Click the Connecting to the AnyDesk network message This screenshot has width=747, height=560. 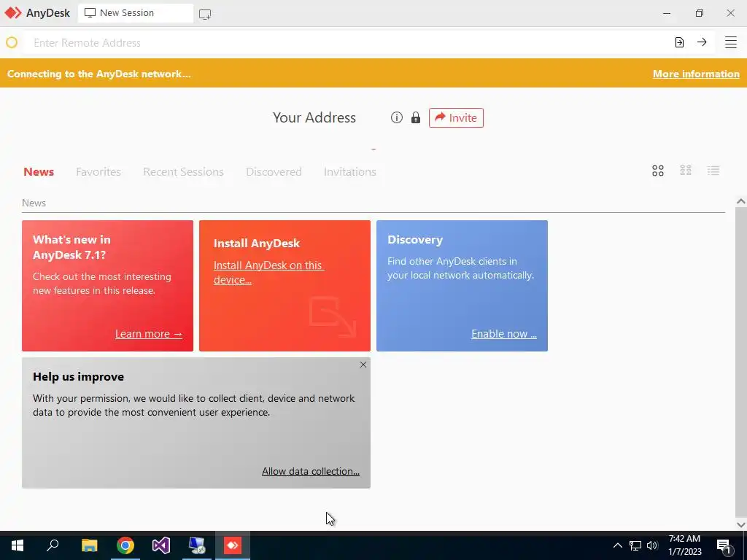99,74
